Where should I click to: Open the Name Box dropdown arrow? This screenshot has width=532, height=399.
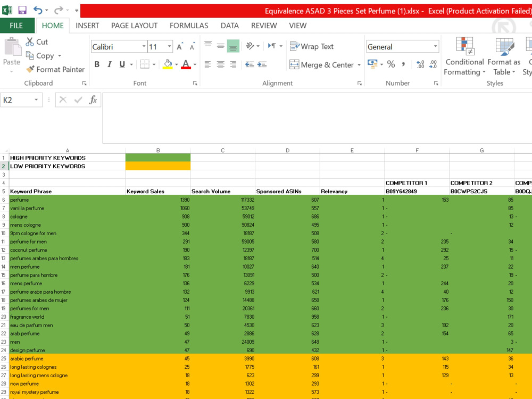point(36,100)
